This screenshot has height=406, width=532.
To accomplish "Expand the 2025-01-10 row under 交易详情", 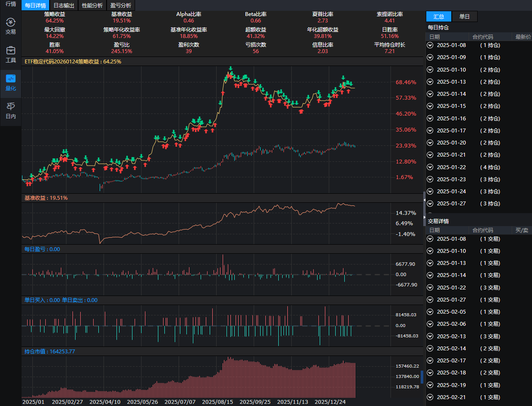I will click(430, 251).
